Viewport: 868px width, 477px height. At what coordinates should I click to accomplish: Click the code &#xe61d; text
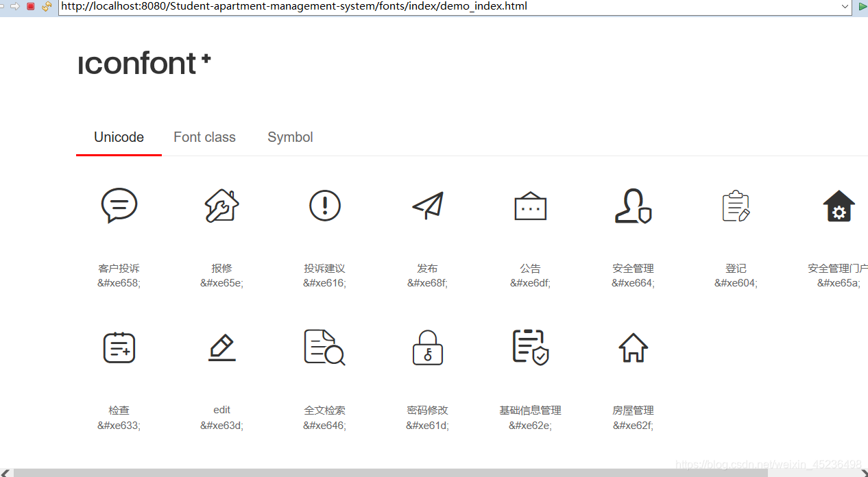pos(428,426)
